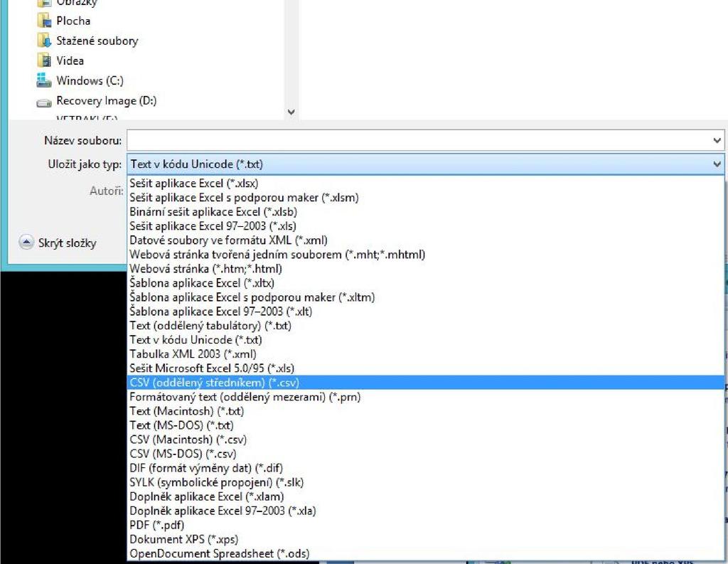Select Text v kódu Unicode list entry

pos(425,340)
